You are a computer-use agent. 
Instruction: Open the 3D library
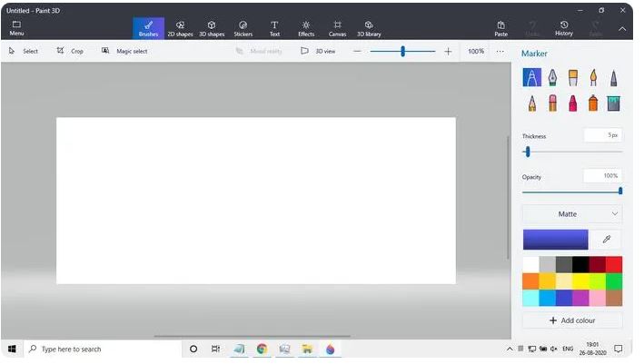(x=369, y=28)
